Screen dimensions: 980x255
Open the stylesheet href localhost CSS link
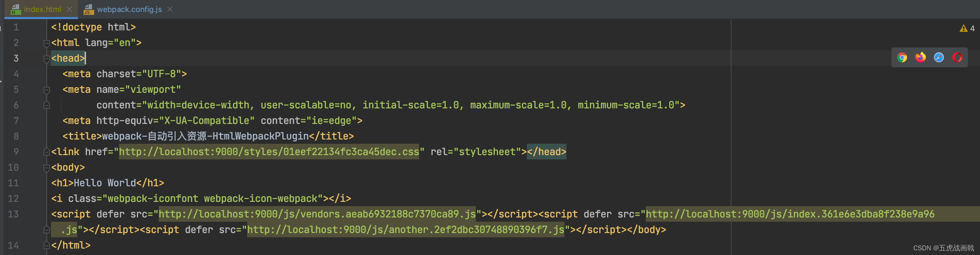pyautogui.click(x=269, y=152)
